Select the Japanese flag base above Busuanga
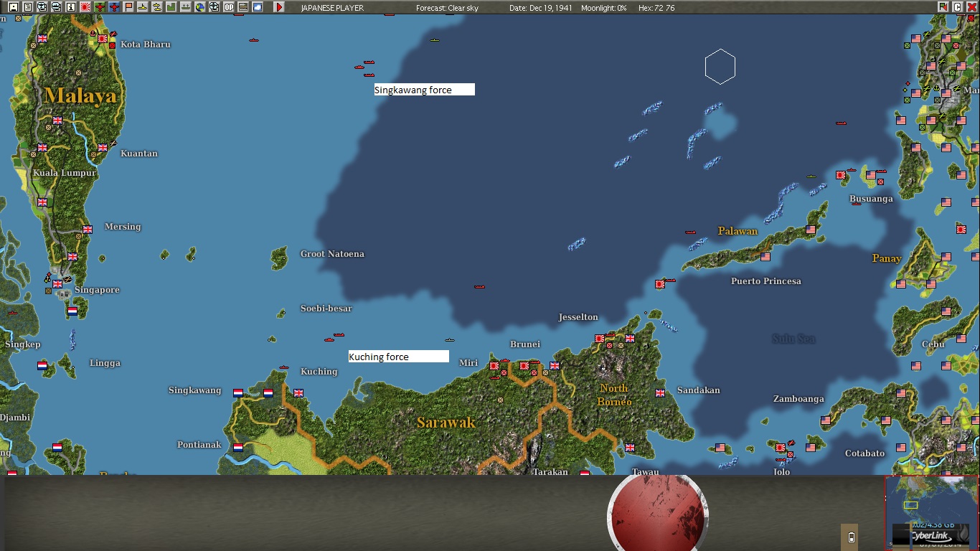Image resolution: width=980 pixels, height=551 pixels. [841, 175]
